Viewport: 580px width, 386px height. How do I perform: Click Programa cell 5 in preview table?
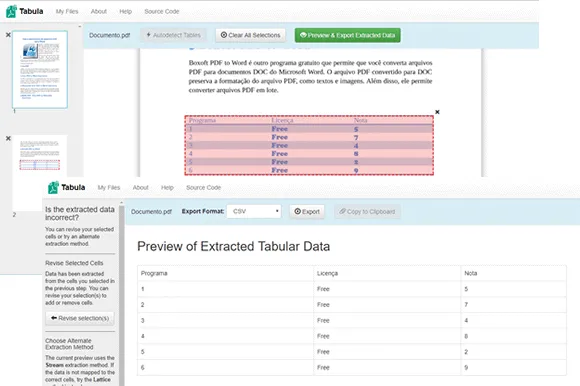(x=225, y=352)
